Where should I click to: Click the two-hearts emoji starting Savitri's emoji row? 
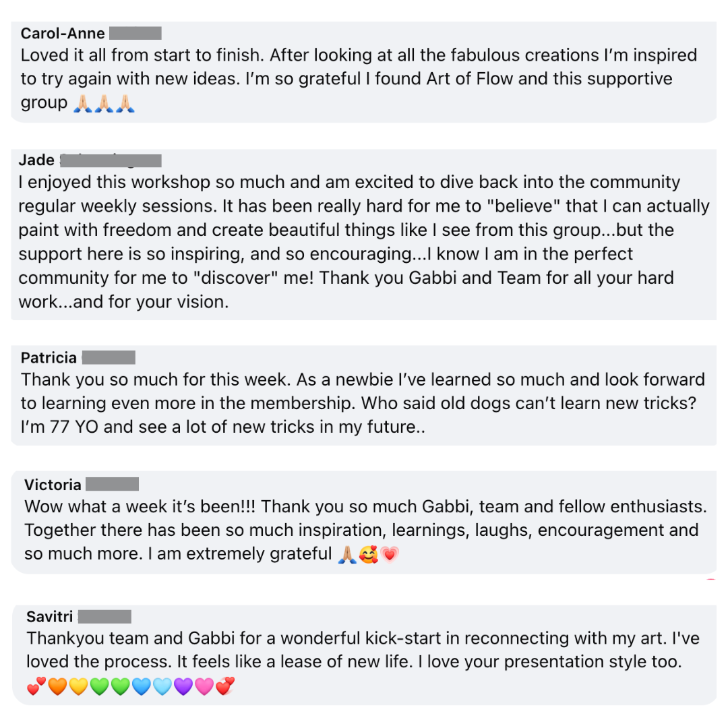click(x=36, y=686)
